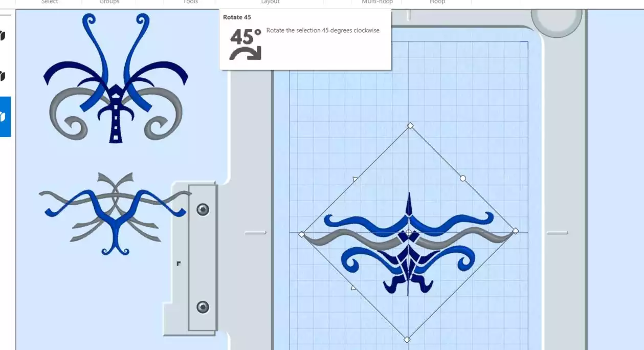
Task: Click the center of rotation marker in the selected design
Action: (409, 233)
